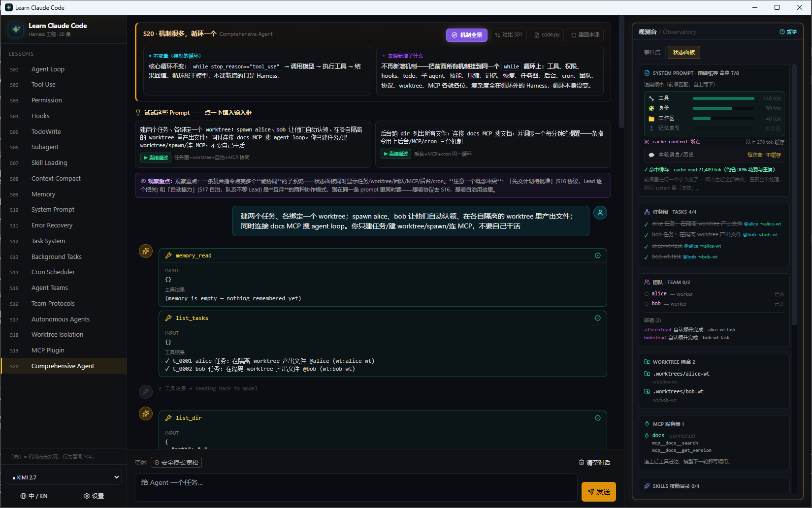Click the folder icon for .worktrees/bob-wt
812x508 pixels.
647,391
